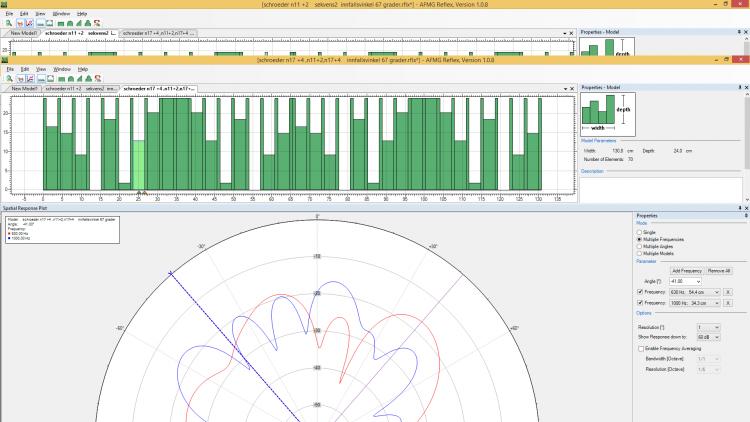The width and height of the screenshot is (750, 422).
Task: Click the zoom magnifier icon in the front window toolbar
Action: (x=7, y=78)
